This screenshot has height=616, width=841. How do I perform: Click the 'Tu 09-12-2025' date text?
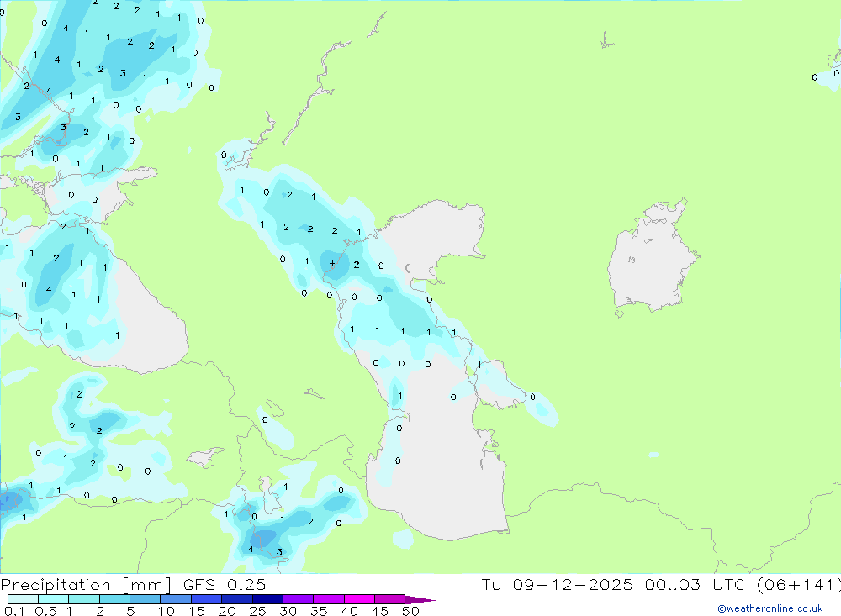click(558, 584)
